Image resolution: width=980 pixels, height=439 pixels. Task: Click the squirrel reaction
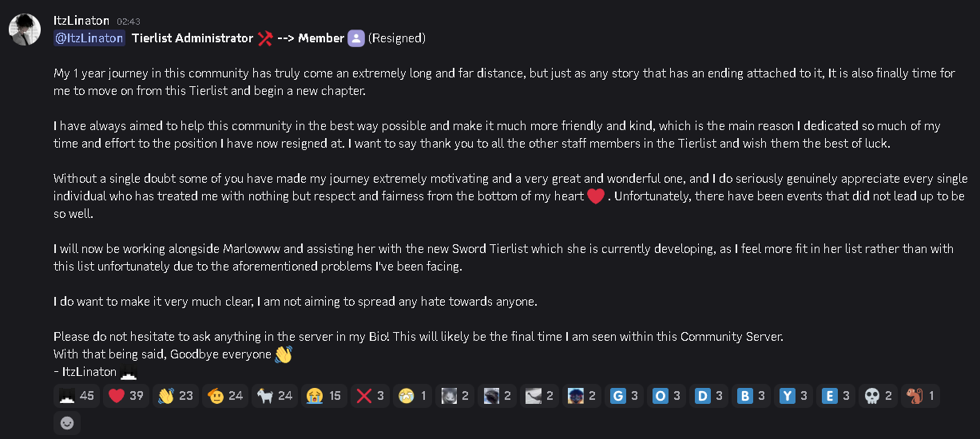pyautogui.click(x=919, y=396)
